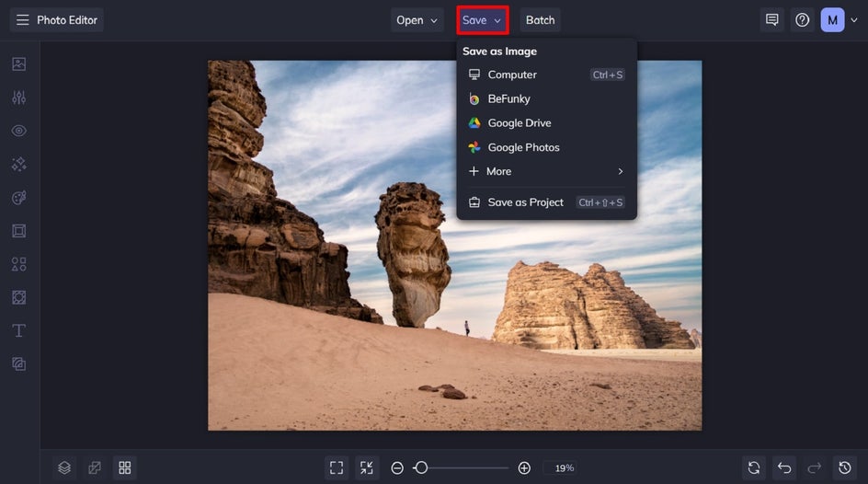This screenshot has width=868, height=484.
Task: Click the M user avatar
Action: pyautogui.click(x=832, y=20)
